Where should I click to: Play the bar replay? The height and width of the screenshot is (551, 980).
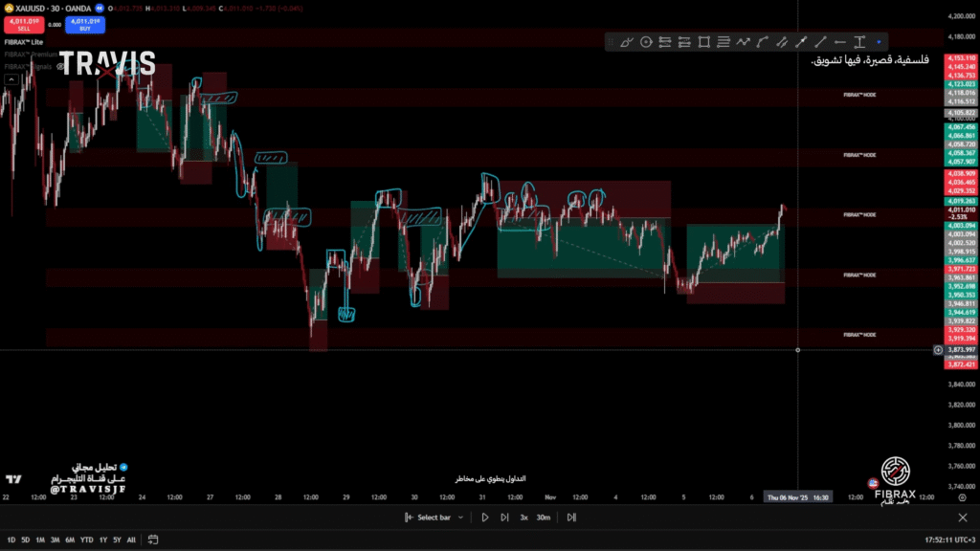point(485,518)
